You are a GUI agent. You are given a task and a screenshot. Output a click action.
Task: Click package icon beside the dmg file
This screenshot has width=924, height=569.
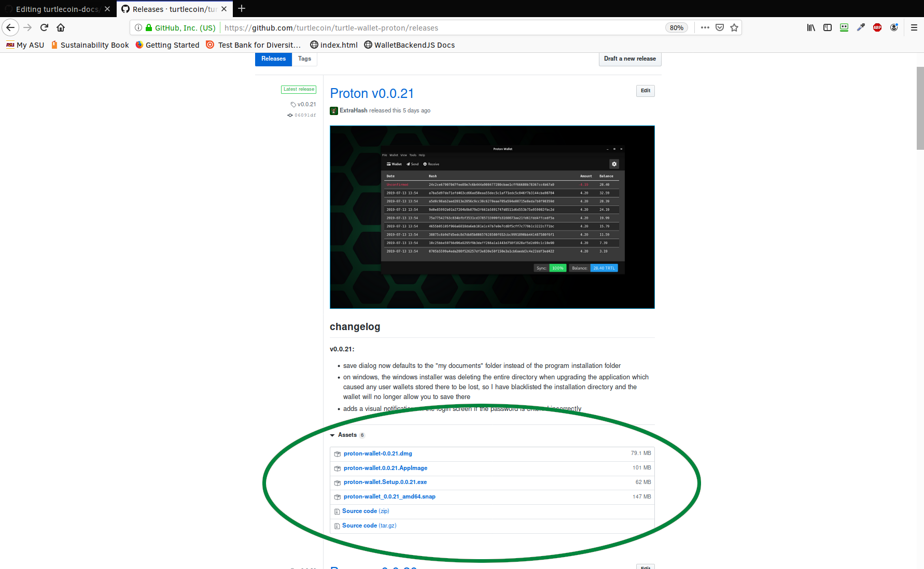tap(338, 454)
